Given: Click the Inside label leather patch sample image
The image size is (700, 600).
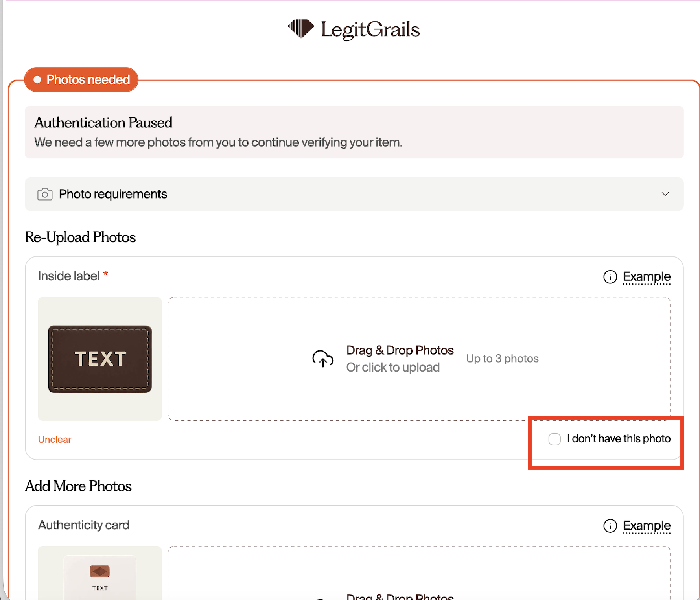Looking at the screenshot, I should pos(100,359).
